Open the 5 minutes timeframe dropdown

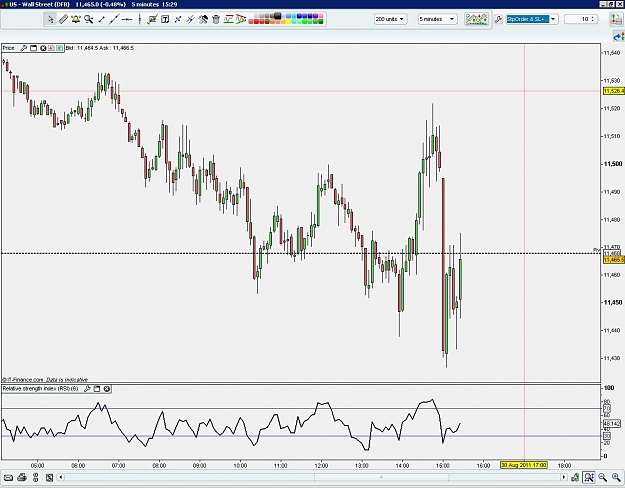(437, 19)
